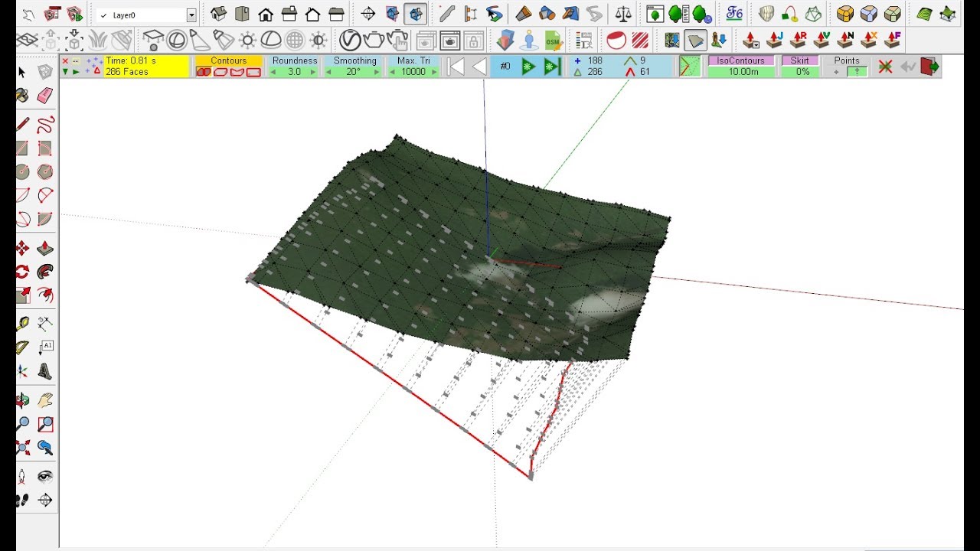980x551 pixels.
Task: Click the Contours label button
Action: click(229, 60)
